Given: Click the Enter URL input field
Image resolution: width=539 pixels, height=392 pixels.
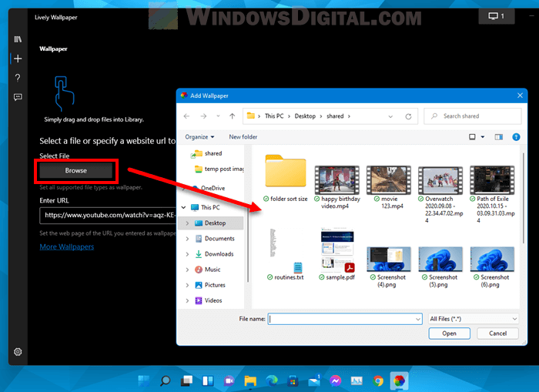Looking at the screenshot, I should [109, 216].
